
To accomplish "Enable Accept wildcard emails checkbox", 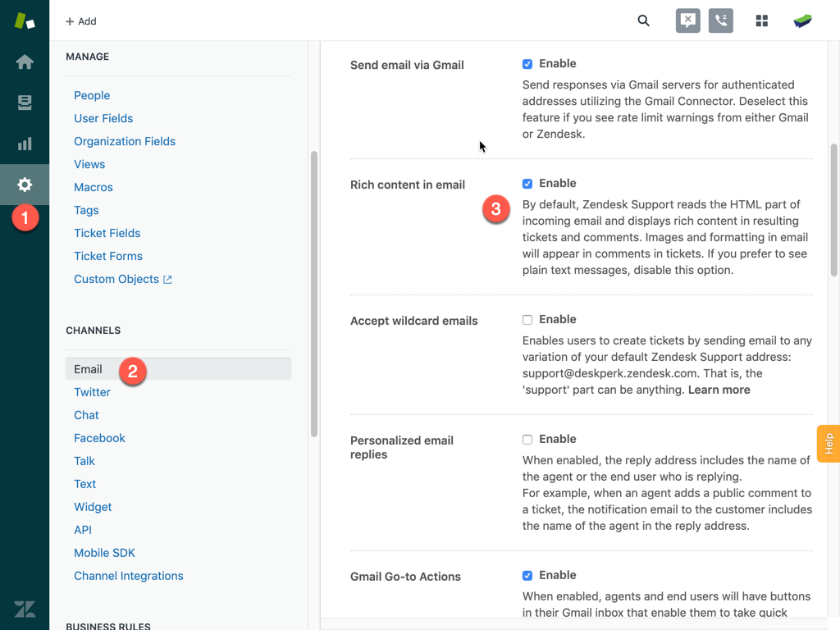I will 527,320.
